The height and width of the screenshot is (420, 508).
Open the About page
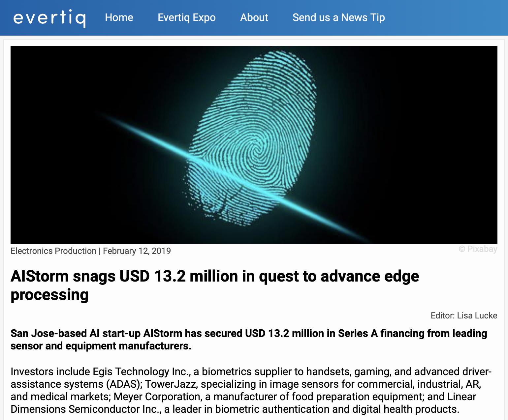pos(254,17)
